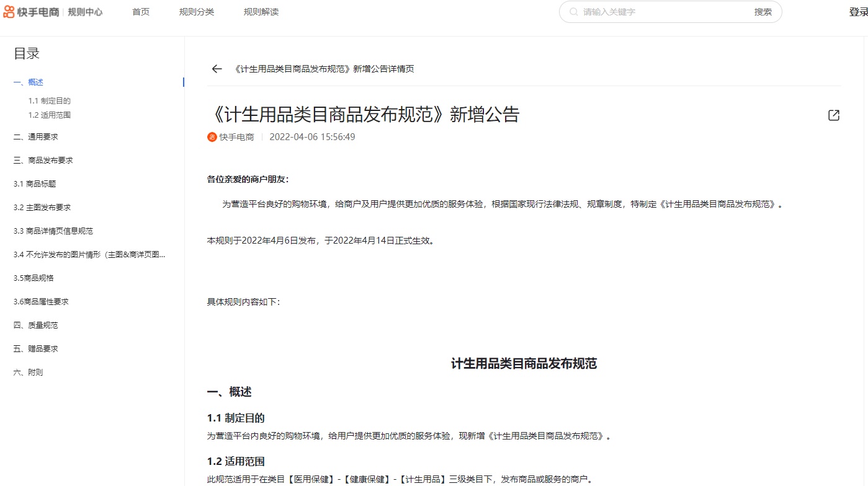Select 一、概述 in the table of contents
The height and width of the screenshot is (486, 868).
click(29, 82)
